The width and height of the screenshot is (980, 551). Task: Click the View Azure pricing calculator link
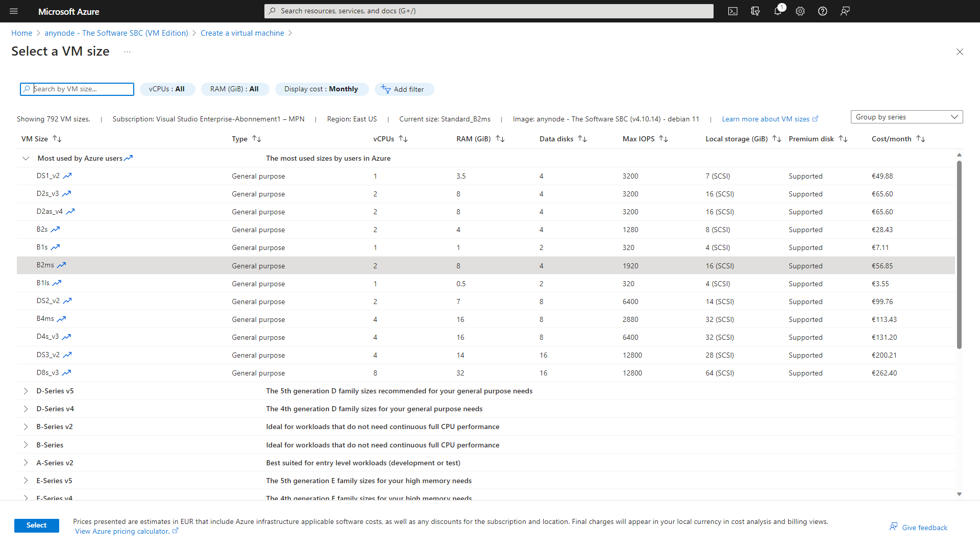click(122, 531)
